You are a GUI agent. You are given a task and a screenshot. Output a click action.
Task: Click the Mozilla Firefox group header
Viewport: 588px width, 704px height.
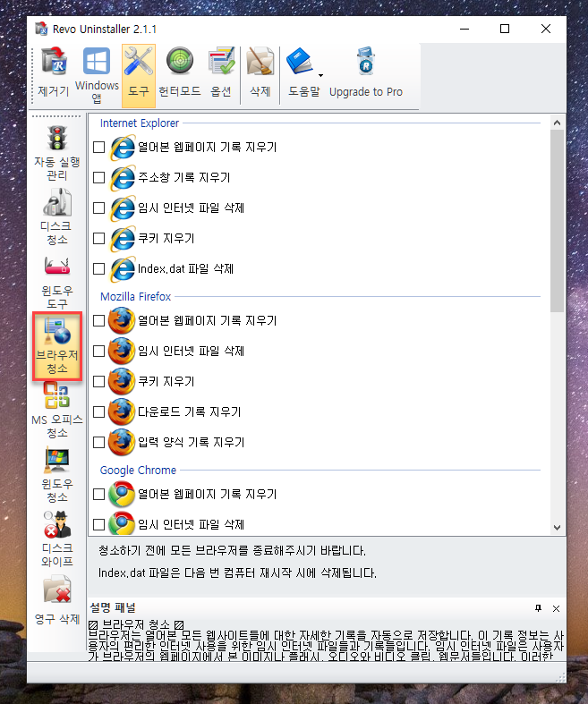136,297
